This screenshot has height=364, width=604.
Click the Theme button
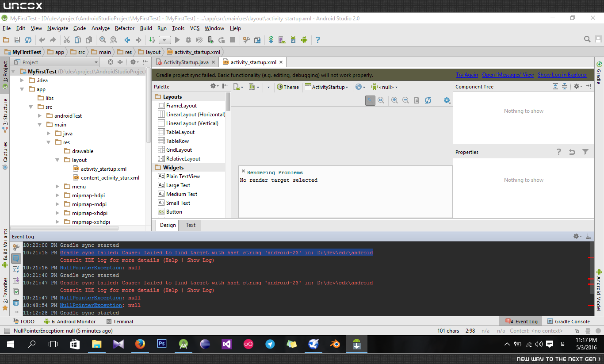[288, 87]
